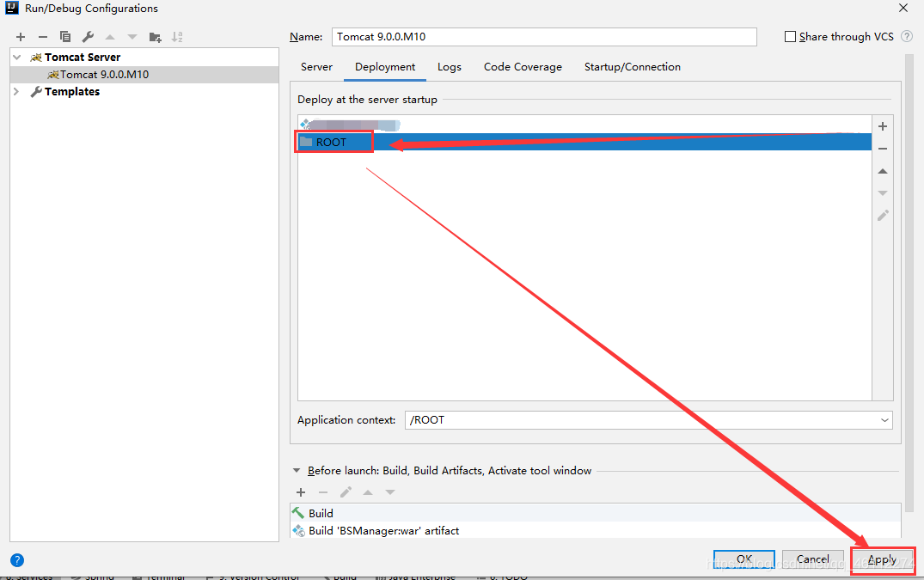The width and height of the screenshot is (924, 580).
Task: Enable Share through VCS checkbox
Action: coord(790,36)
